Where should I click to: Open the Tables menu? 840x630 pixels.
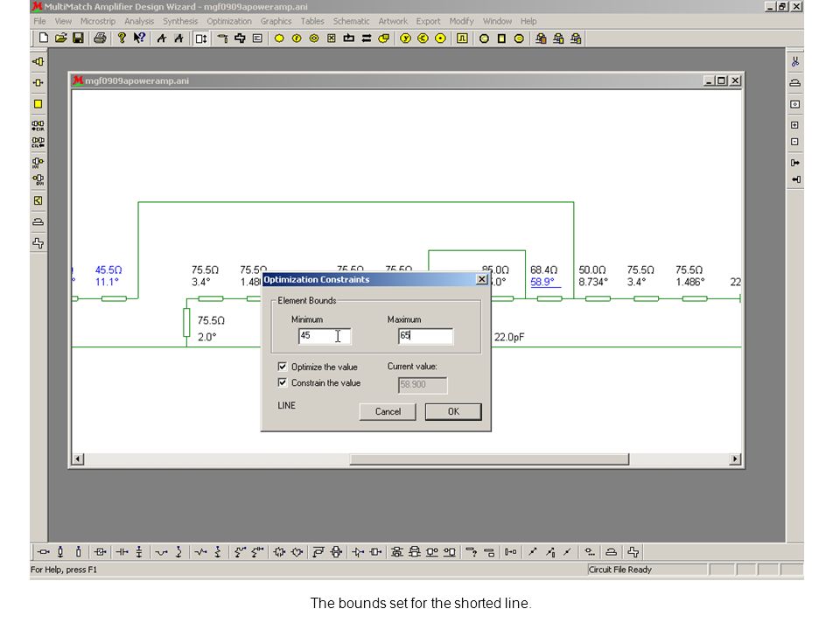[x=312, y=21]
